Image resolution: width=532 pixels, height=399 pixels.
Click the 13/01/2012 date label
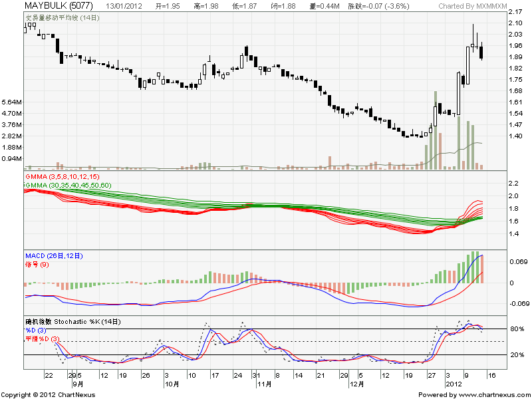(x=124, y=6)
